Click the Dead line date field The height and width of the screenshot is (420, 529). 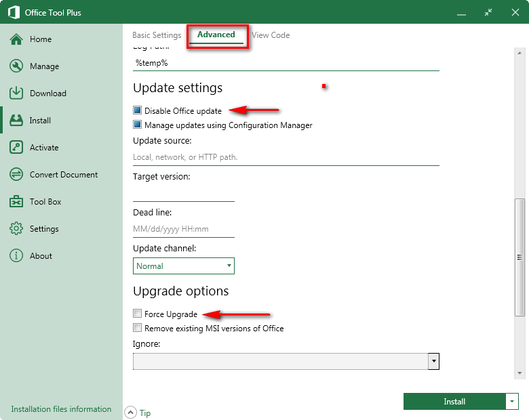point(184,229)
